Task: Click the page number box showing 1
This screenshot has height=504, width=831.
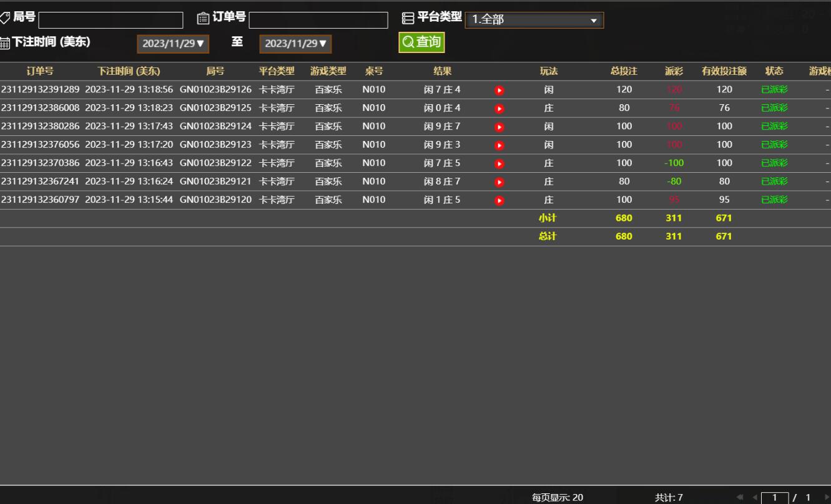Action: tap(775, 497)
